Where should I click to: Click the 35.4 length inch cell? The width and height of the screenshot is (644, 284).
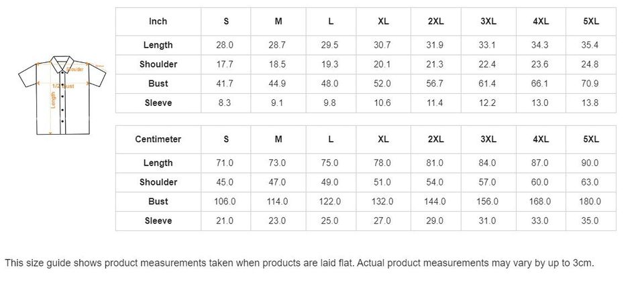[x=591, y=45]
